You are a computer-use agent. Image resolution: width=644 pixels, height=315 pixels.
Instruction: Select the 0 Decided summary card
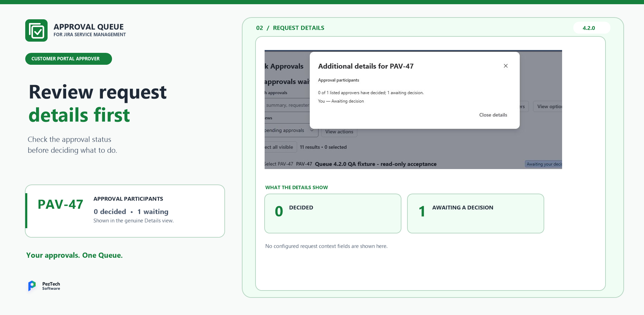[333, 213]
